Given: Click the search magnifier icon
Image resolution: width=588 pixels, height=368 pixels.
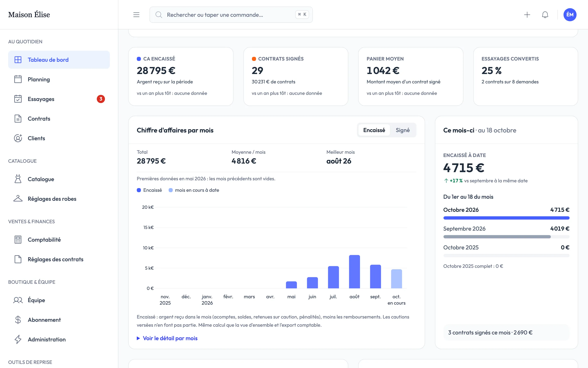Looking at the screenshot, I should pos(159,15).
